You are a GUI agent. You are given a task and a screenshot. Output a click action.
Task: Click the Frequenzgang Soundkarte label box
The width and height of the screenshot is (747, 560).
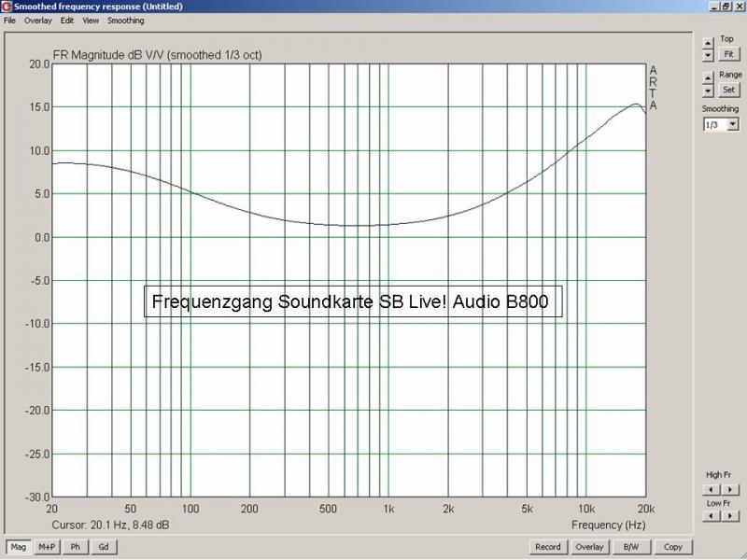(x=353, y=301)
